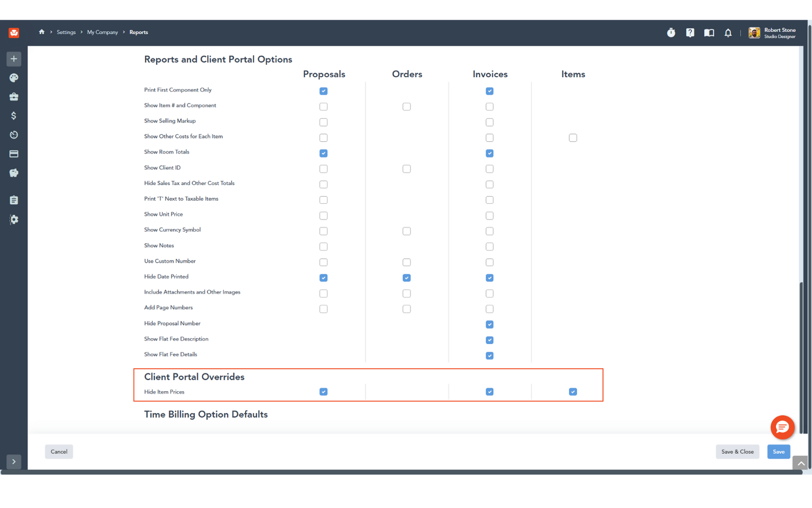
Task: Open the orange chat support bubble
Action: pyautogui.click(x=782, y=427)
